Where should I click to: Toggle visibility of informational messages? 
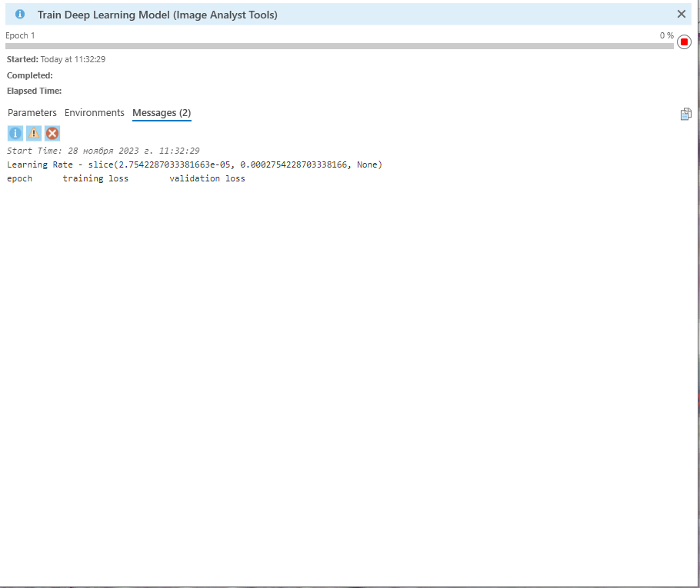click(x=15, y=133)
